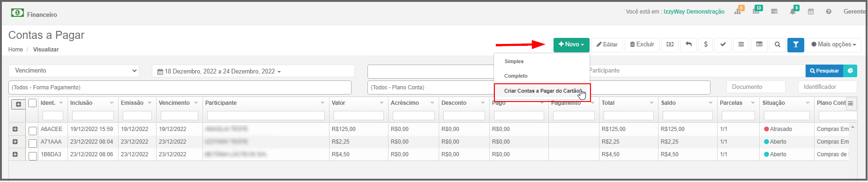Toggle the select-all header checkbox

pyautogui.click(x=32, y=103)
